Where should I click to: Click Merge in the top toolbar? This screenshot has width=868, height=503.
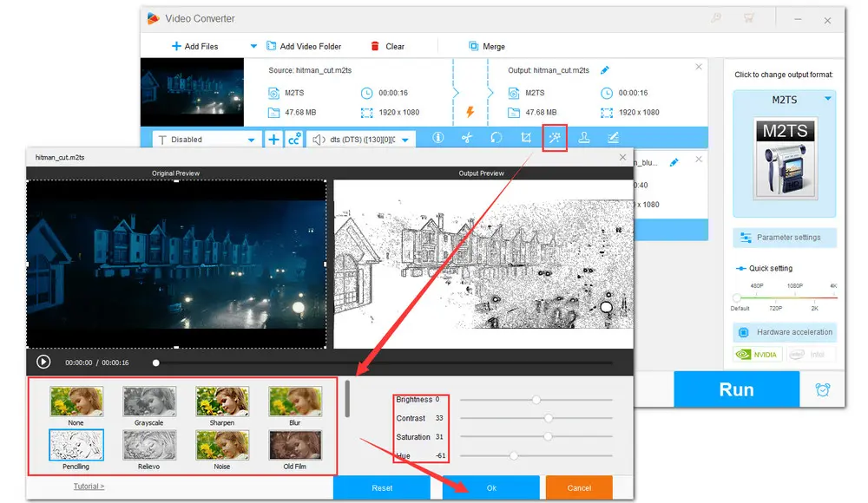[487, 47]
